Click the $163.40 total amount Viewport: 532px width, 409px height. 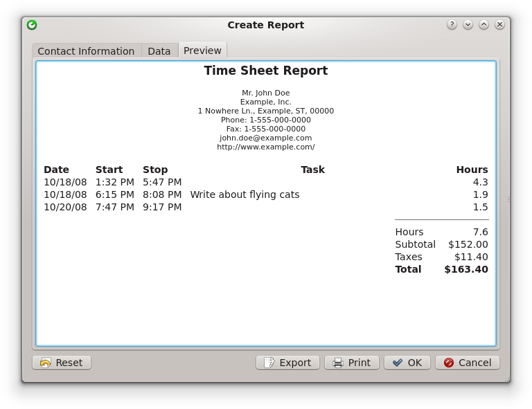(x=466, y=269)
